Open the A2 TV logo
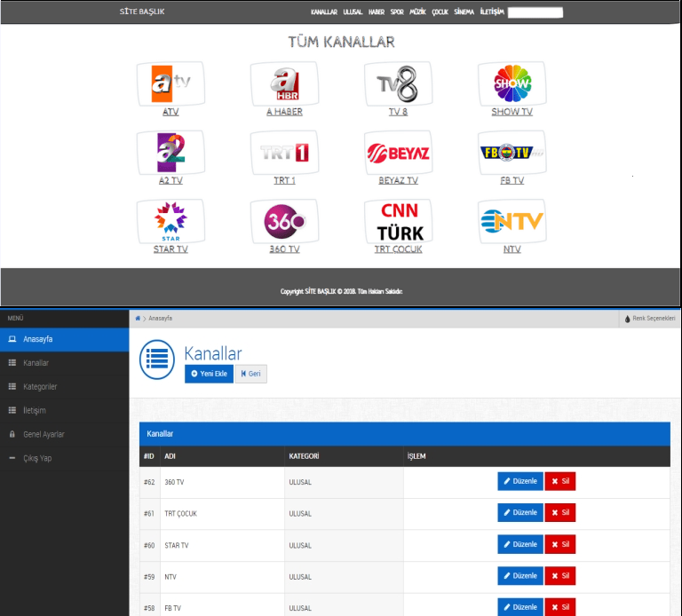 [170, 152]
